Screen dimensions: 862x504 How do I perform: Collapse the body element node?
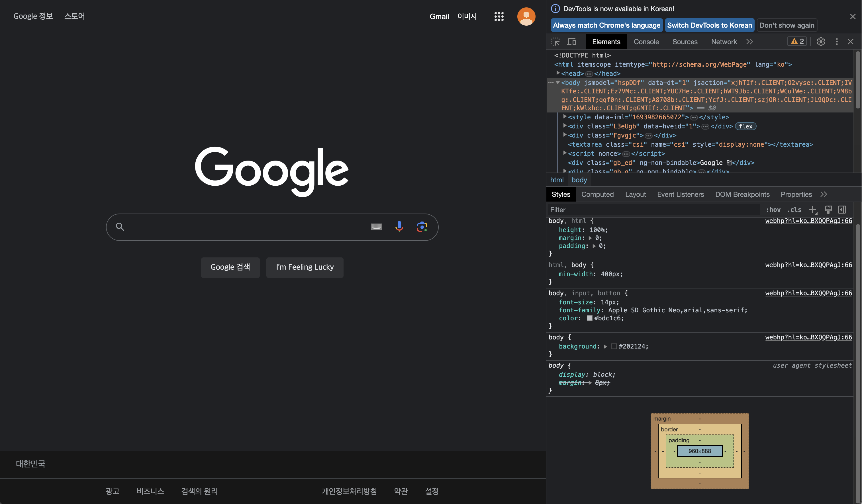(558, 82)
